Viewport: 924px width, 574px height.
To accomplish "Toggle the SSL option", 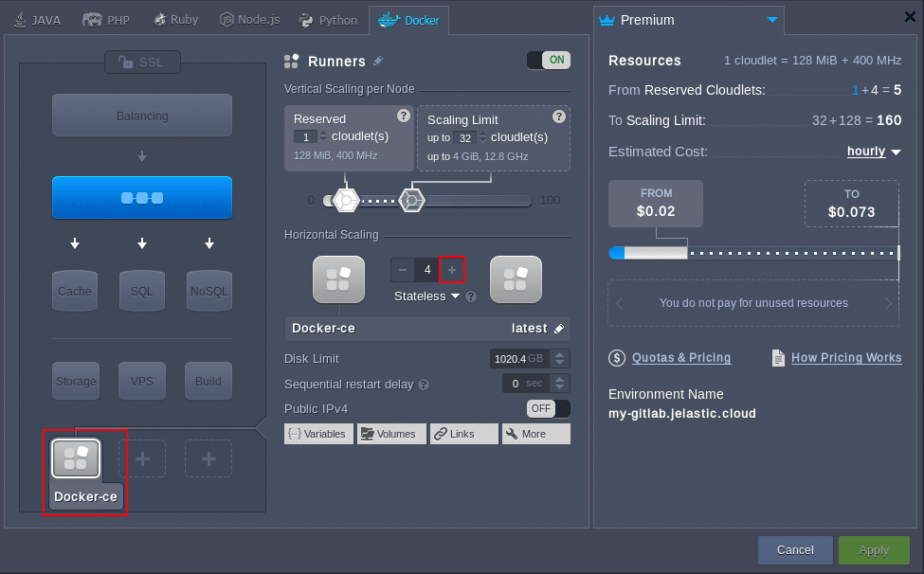I will click(x=142, y=62).
